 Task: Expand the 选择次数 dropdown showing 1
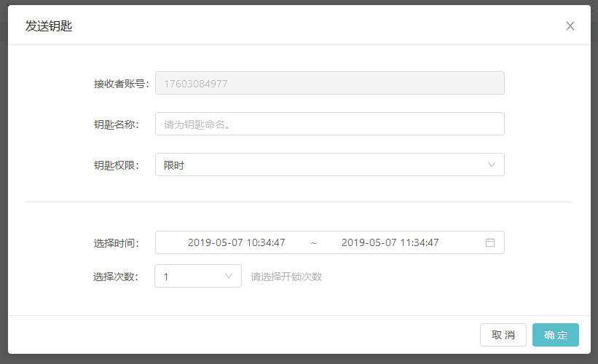click(x=197, y=276)
